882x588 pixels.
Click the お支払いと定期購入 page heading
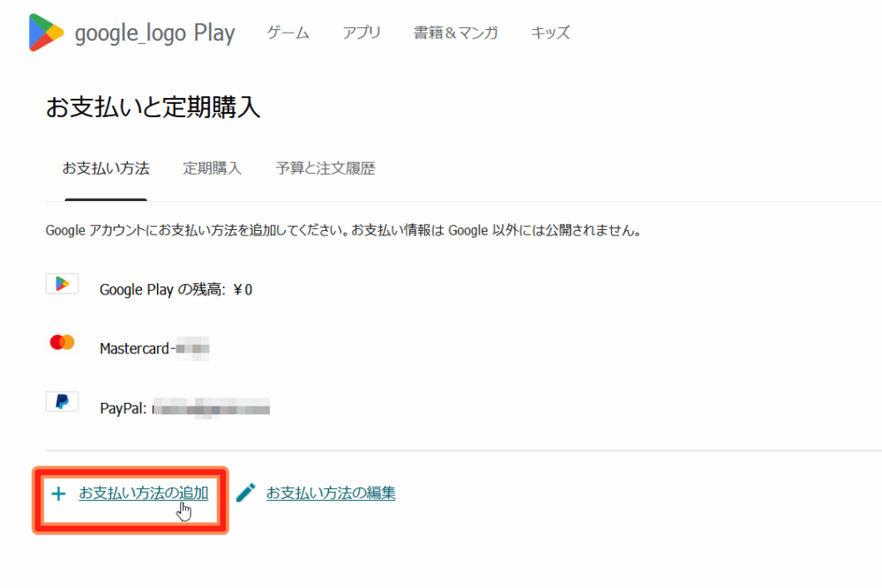[153, 108]
